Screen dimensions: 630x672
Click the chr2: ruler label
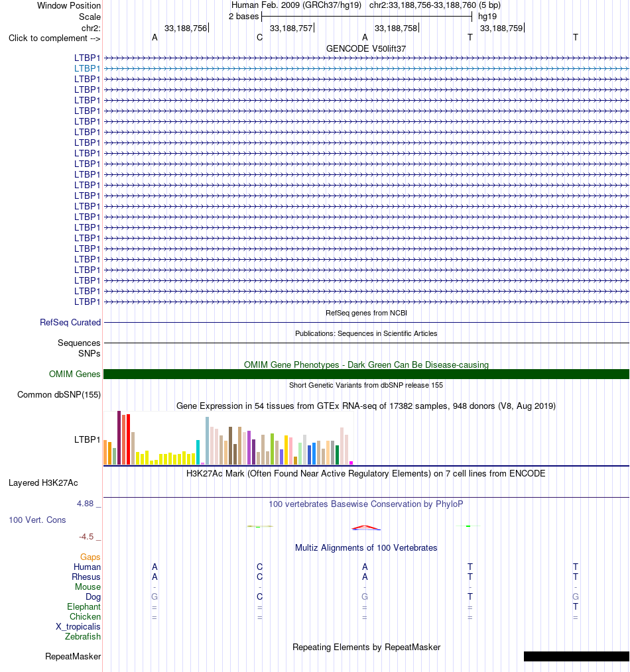coord(91,28)
